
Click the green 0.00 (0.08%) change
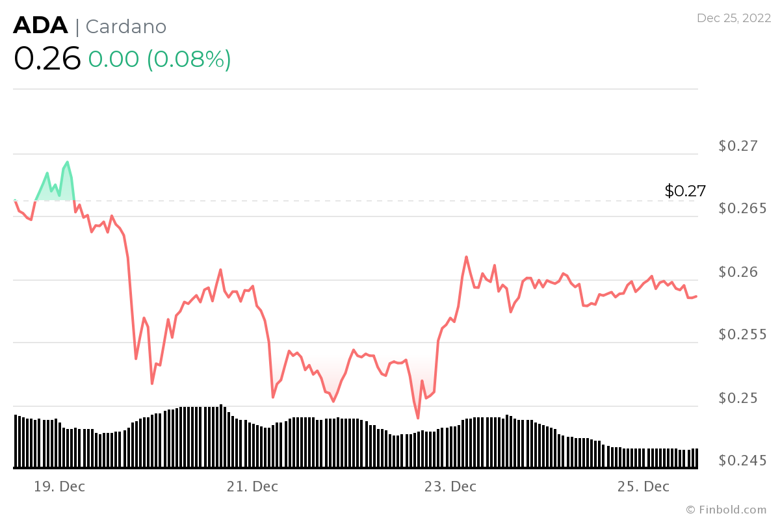159,59
